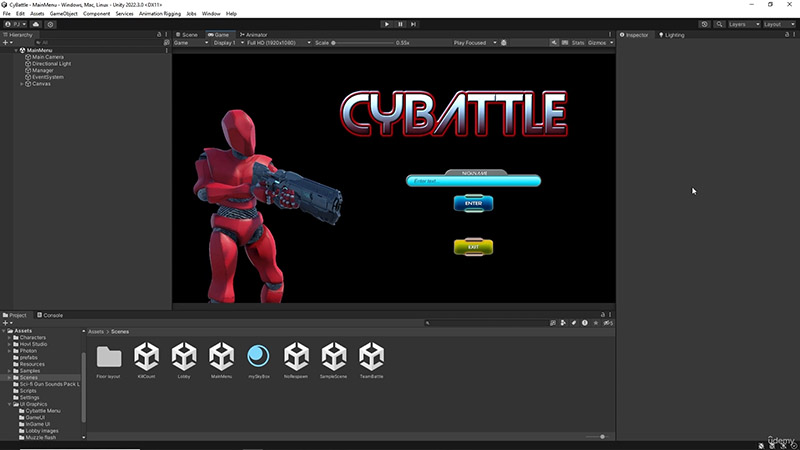Toggle the Stats overlay in Game view
The image size is (800, 450).
(577, 43)
